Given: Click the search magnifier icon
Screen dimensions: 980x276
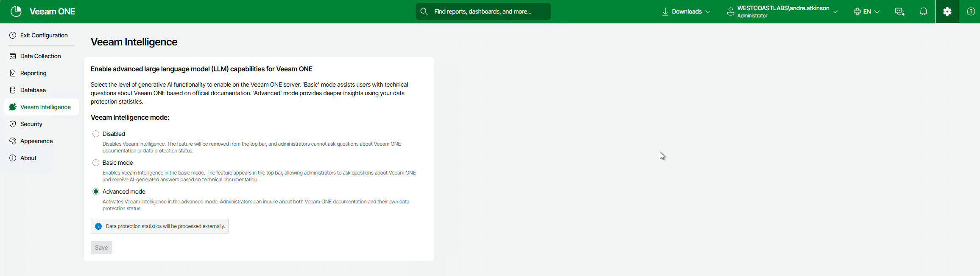Looking at the screenshot, I should coord(424,11).
